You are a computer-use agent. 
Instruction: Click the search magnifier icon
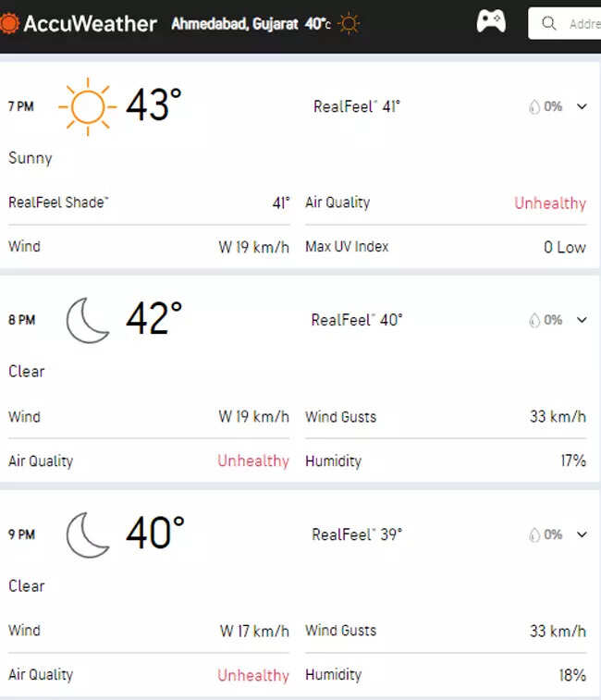tap(549, 23)
